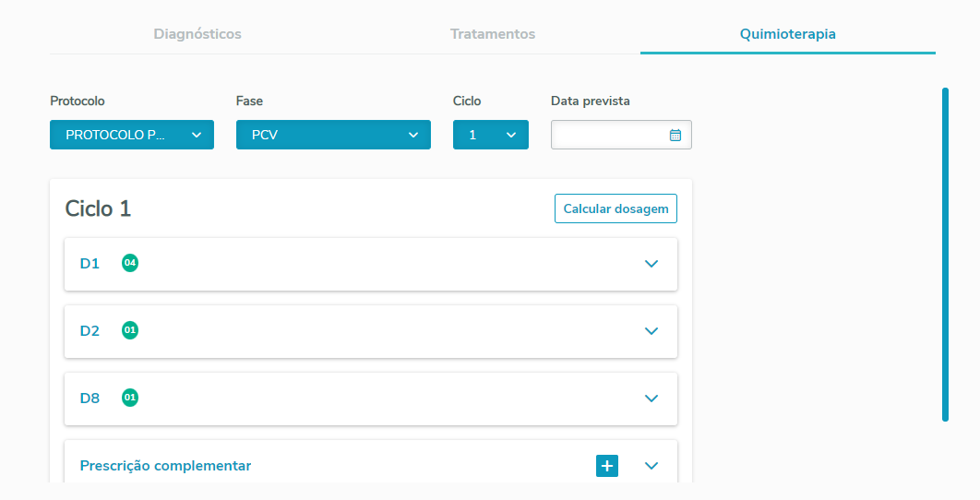Image resolution: width=980 pixels, height=500 pixels.
Task: Select the Quimioterapia tab
Action: click(787, 34)
